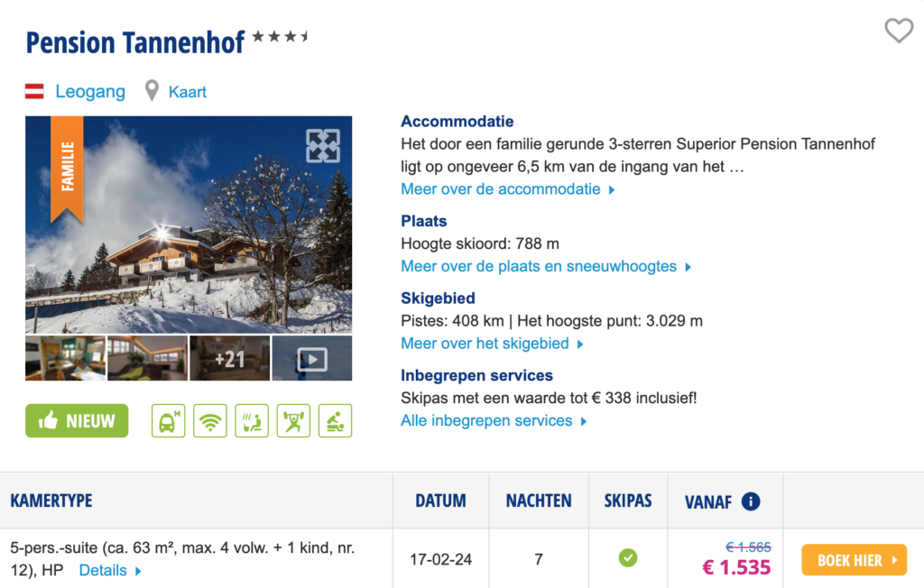Open room Details link for 5-pers.-suite

110,570
